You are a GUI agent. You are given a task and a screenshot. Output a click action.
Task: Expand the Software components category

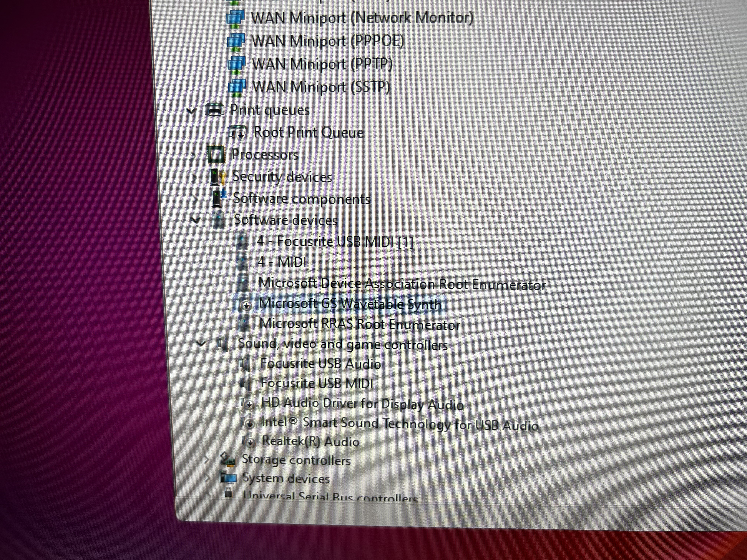[195, 199]
